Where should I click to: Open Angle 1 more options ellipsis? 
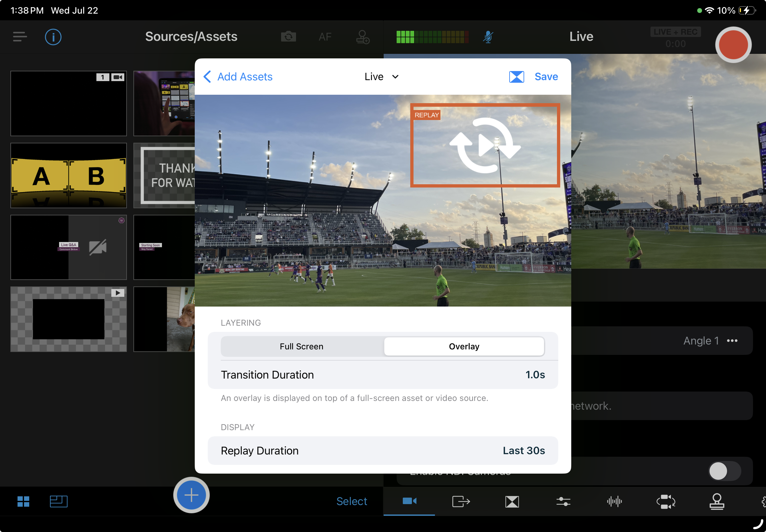732,341
